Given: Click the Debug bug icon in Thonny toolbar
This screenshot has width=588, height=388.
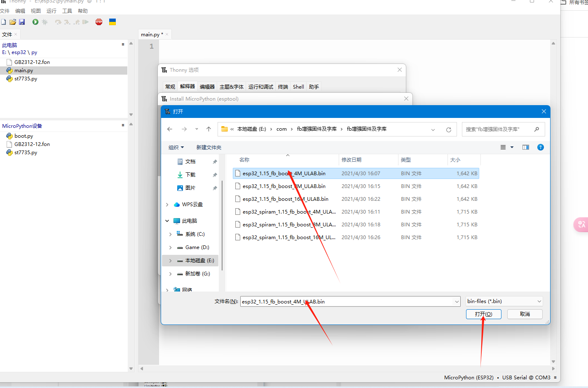Looking at the screenshot, I should pyautogui.click(x=45, y=22).
